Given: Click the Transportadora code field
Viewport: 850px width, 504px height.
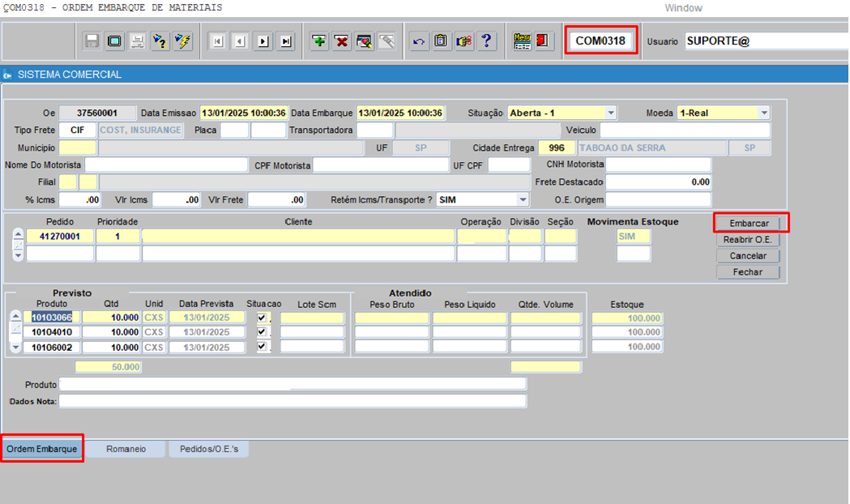Looking at the screenshot, I should pyautogui.click(x=374, y=130).
